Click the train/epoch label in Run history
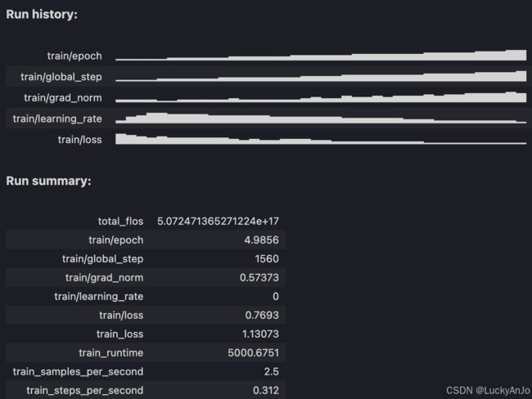Image resolution: width=532 pixels, height=399 pixels. click(x=74, y=56)
